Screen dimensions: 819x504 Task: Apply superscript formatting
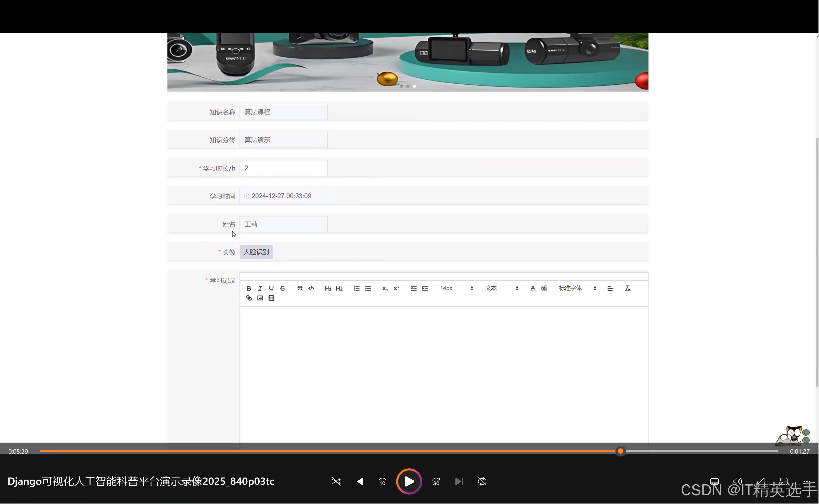click(x=396, y=288)
